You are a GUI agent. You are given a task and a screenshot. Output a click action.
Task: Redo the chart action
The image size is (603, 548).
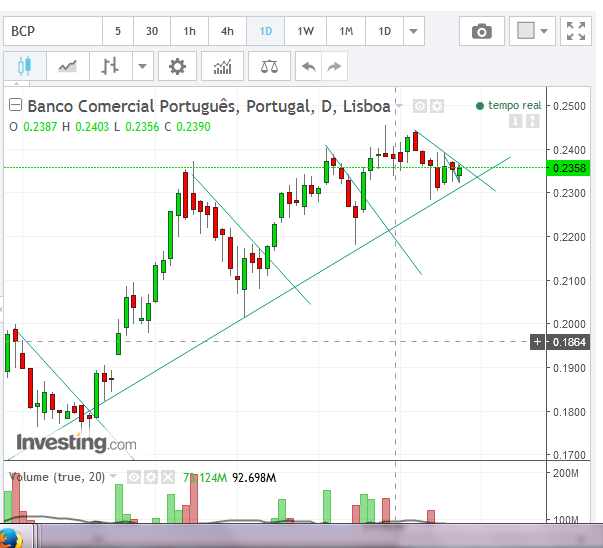(334, 66)
